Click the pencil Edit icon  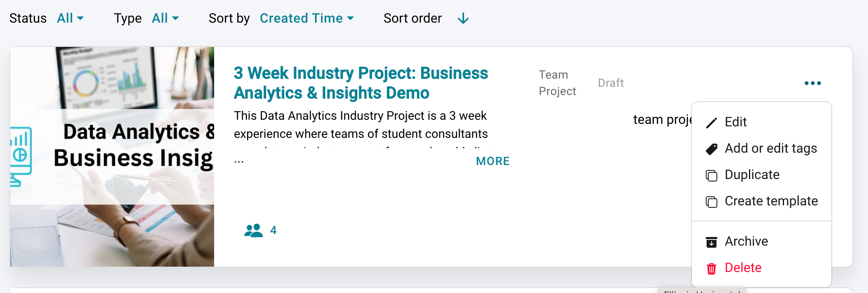click(712, 123)
